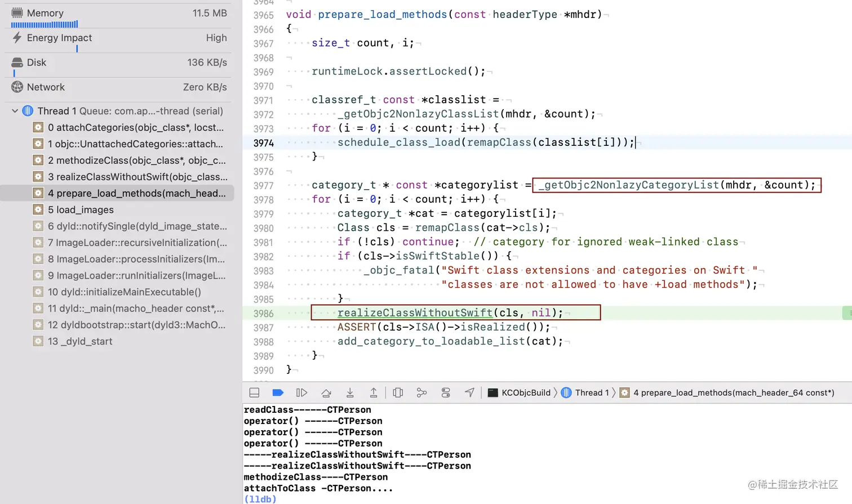This screenshot has width=852, height=504.
Task: Click schedule_class_load in the source editor
Action: tap(398, 142)
